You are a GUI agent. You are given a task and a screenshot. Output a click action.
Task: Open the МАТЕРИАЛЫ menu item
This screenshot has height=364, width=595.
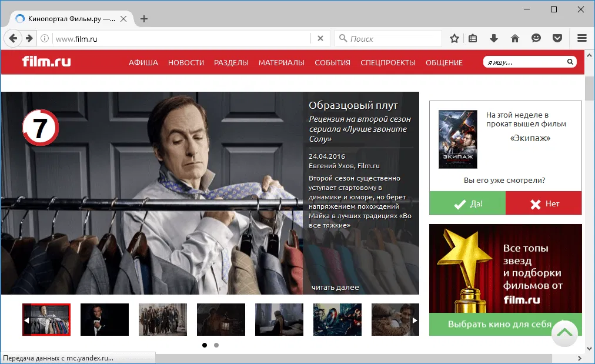coord(282,63)
